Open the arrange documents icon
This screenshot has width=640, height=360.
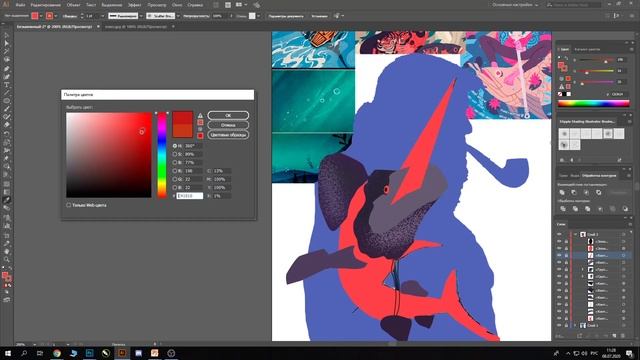click(240, 5)
